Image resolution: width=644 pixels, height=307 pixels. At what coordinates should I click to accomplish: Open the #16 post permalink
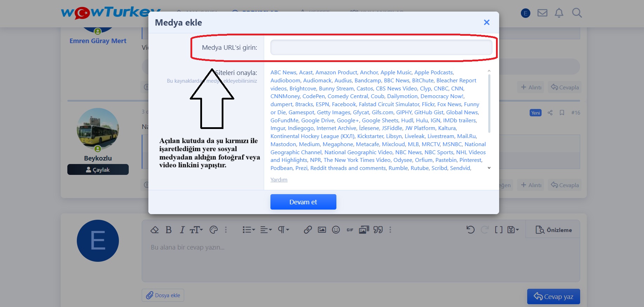[x=576, y=112]
